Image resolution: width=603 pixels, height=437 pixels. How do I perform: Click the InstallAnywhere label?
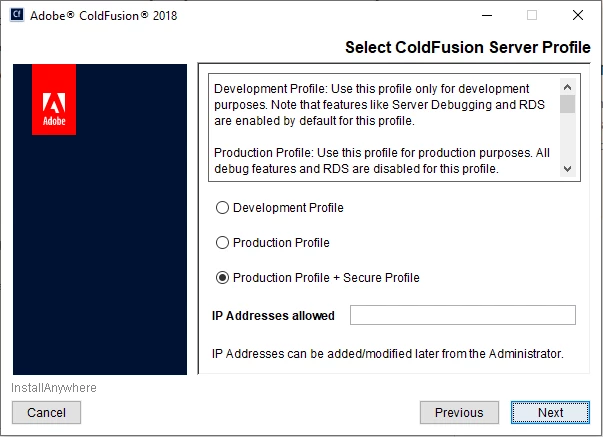coord(54,388)
